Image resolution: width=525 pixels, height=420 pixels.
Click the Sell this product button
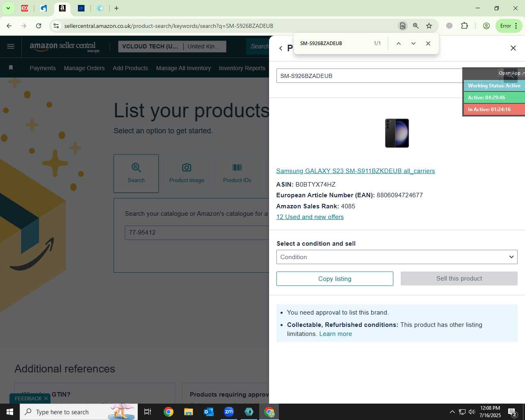pyautogui.click(x=459, y=278)
